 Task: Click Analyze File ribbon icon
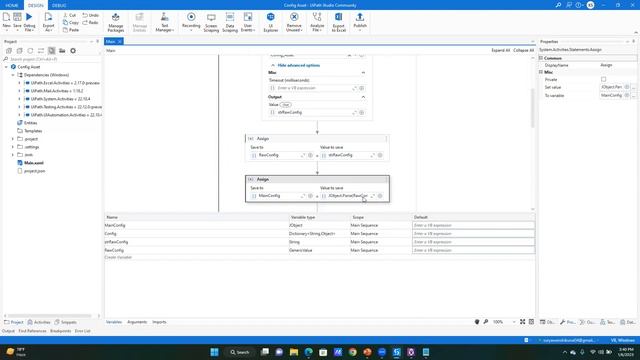[317, 22]
